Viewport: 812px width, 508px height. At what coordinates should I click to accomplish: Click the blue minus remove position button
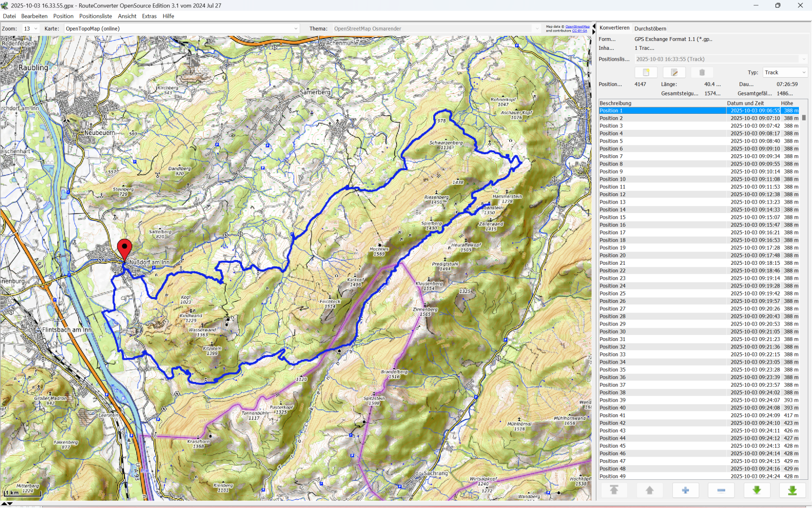[x=721, y=491]
